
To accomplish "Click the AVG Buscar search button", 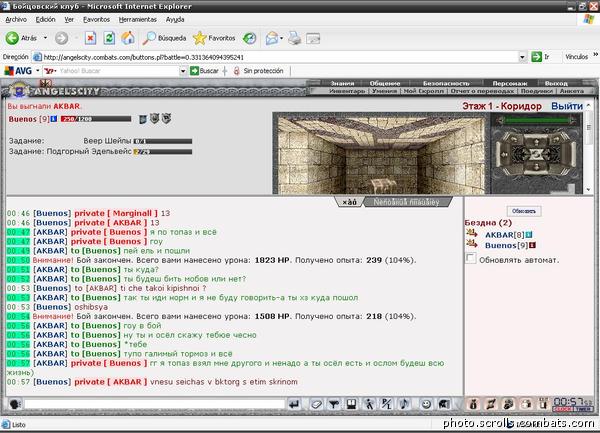I will coord(204,71).
